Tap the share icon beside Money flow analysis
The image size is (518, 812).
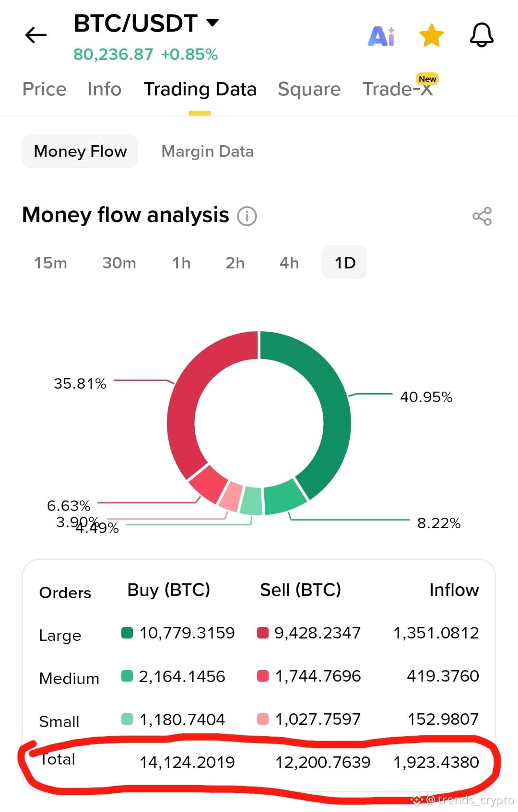click(482, 216)
